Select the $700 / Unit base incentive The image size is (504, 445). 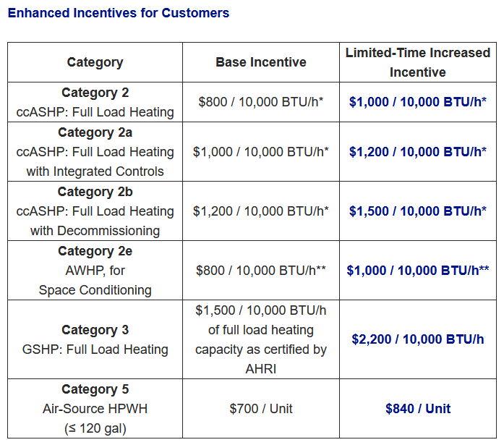261,409
